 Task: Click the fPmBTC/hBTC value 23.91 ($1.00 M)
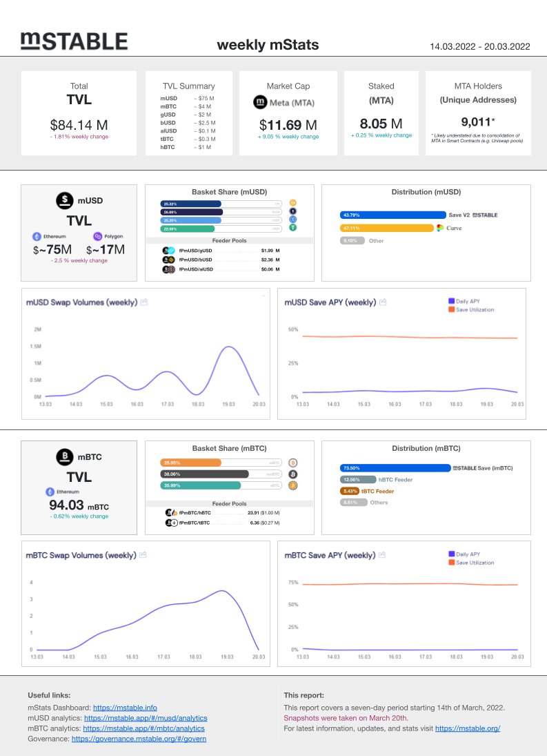[263, 513]
